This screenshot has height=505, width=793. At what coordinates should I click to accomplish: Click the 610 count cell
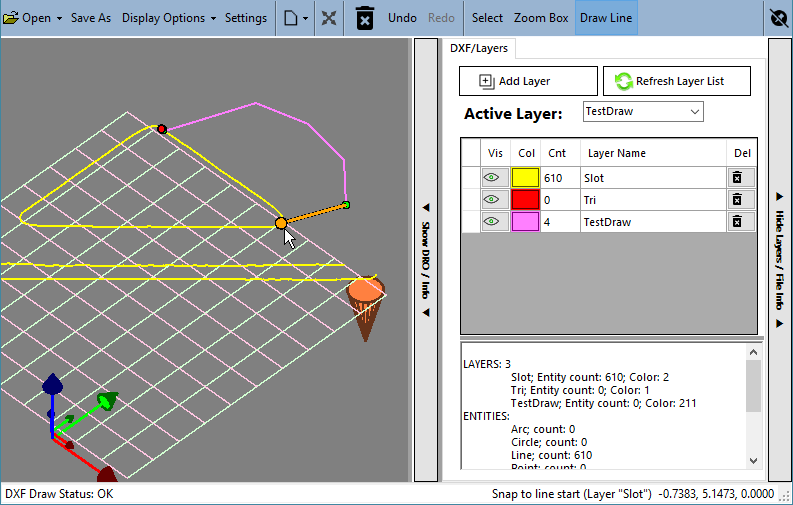pyautogui.click(x=560, y=178)
